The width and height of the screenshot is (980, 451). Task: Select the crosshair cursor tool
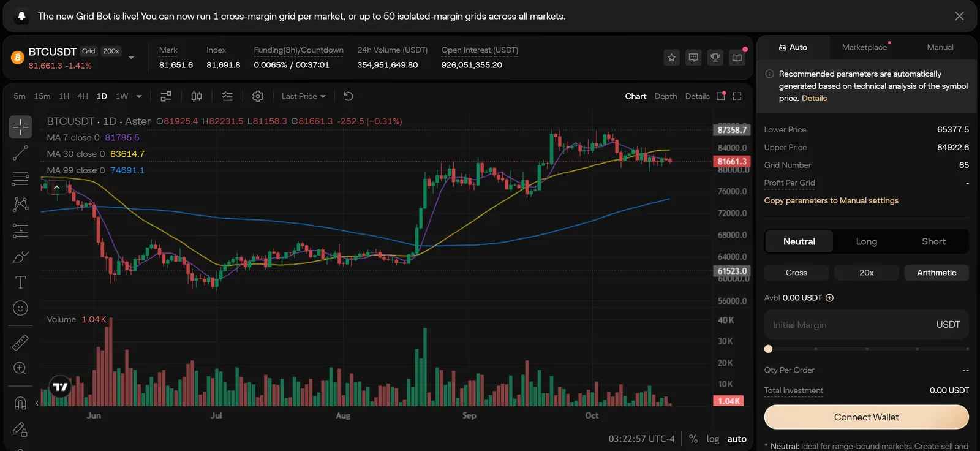tap(21, 127)
